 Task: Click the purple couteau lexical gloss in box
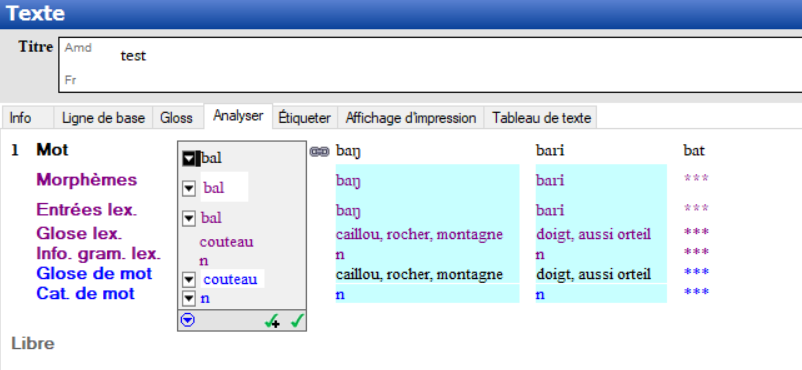click(227, 242)
